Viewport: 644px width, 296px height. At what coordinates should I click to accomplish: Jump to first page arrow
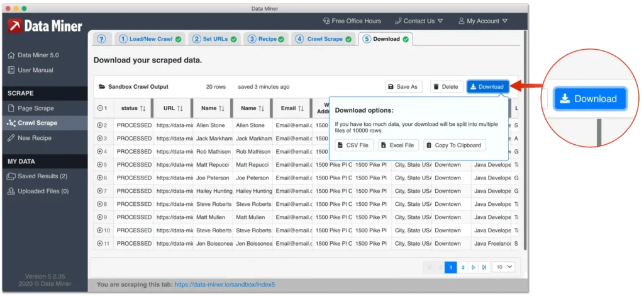click(x=429, y=267)
